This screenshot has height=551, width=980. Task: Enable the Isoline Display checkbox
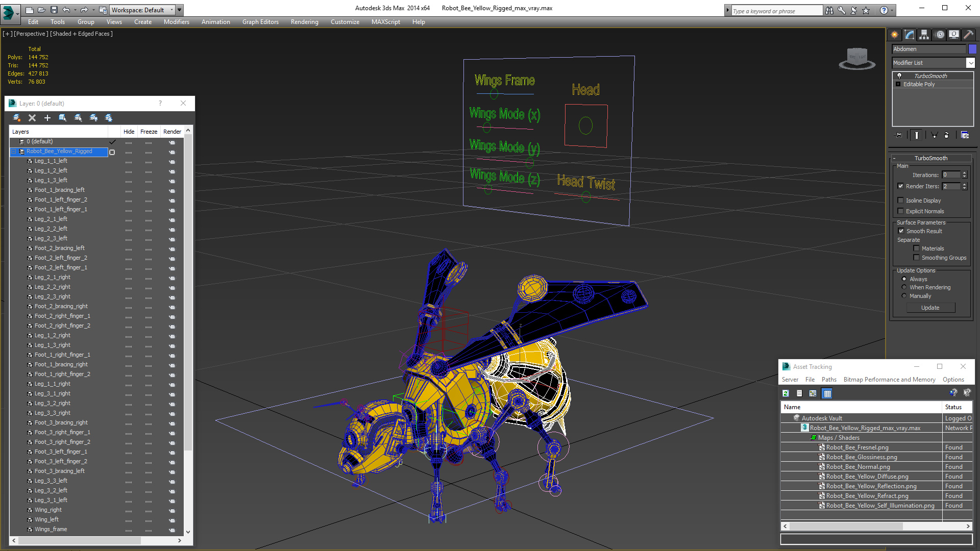click(901, 201)
